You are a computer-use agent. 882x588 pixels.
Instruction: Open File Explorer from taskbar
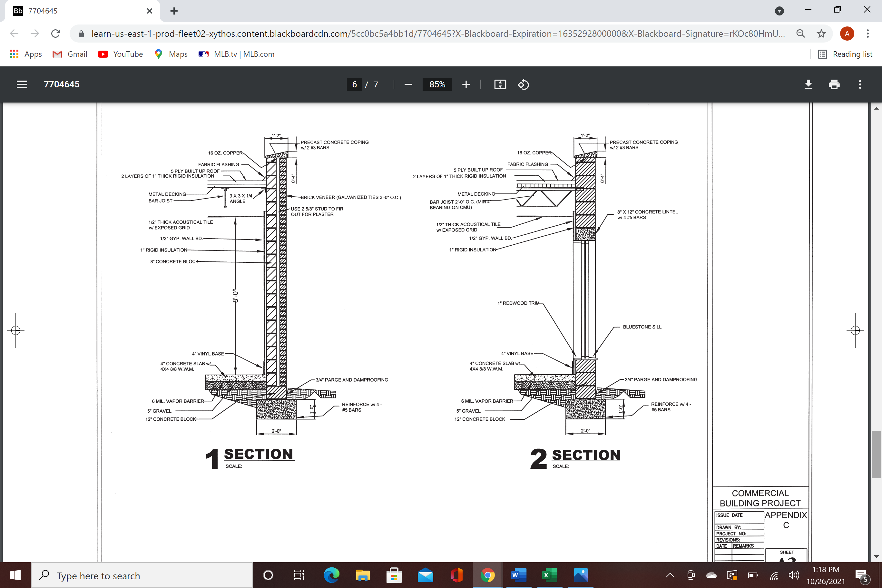coord(363,575)
